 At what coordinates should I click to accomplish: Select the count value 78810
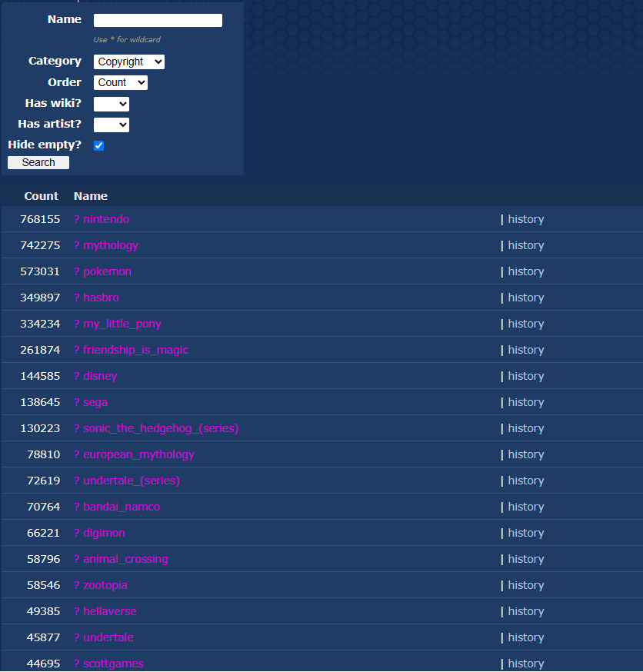pyautogui.click(x=44, y=454)
